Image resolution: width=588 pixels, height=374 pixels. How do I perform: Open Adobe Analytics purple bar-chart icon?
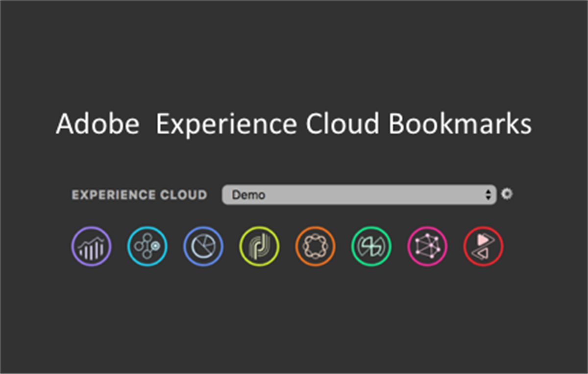point(91,246)
